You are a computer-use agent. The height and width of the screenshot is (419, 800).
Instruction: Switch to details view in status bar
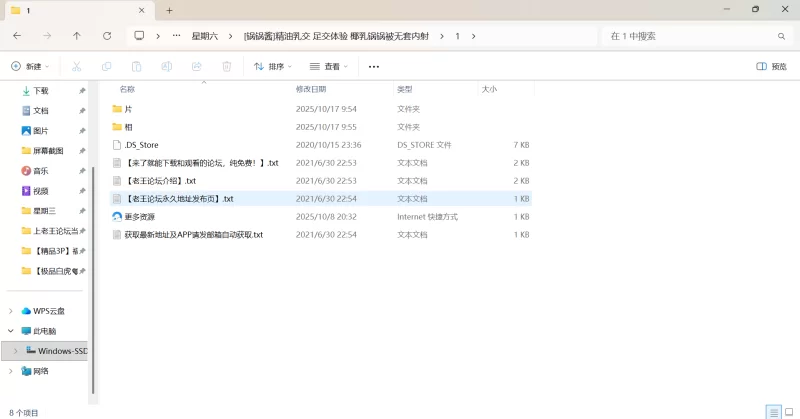click(x=772, y=412)
